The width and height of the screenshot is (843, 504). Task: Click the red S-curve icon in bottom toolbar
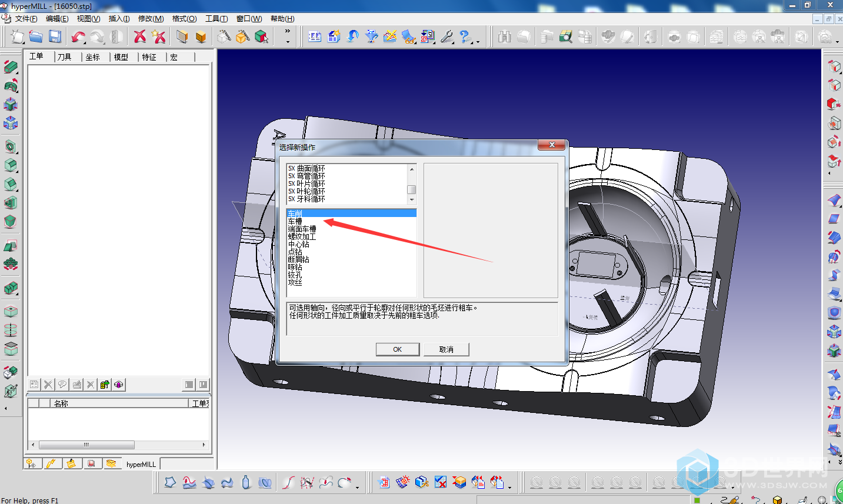coord(288,482)
